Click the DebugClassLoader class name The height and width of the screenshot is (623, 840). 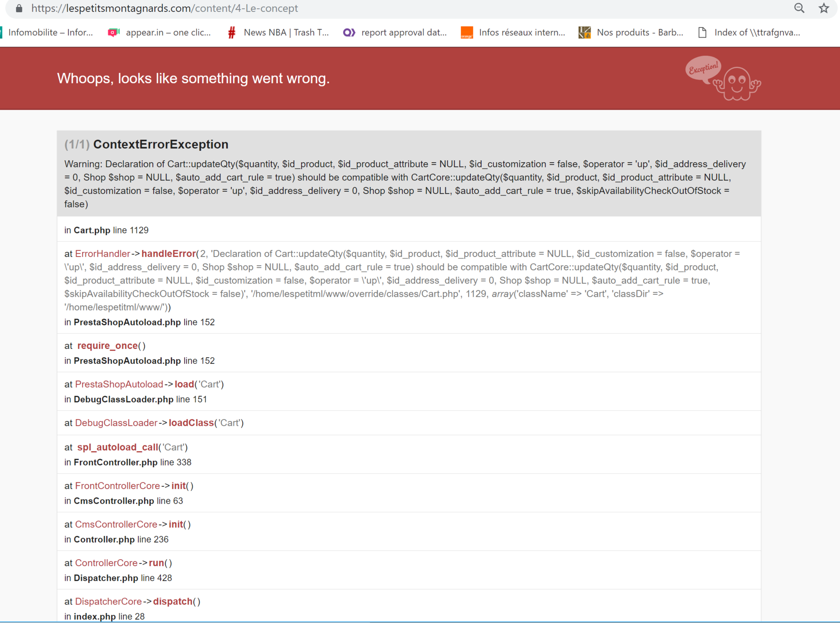[x=116, y=423]
